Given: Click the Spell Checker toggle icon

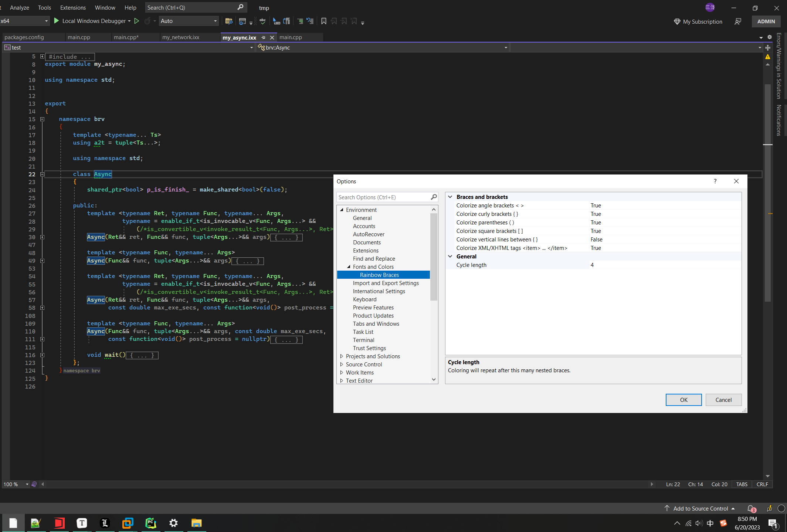Looking at the screenshot, I should (262, 21).
